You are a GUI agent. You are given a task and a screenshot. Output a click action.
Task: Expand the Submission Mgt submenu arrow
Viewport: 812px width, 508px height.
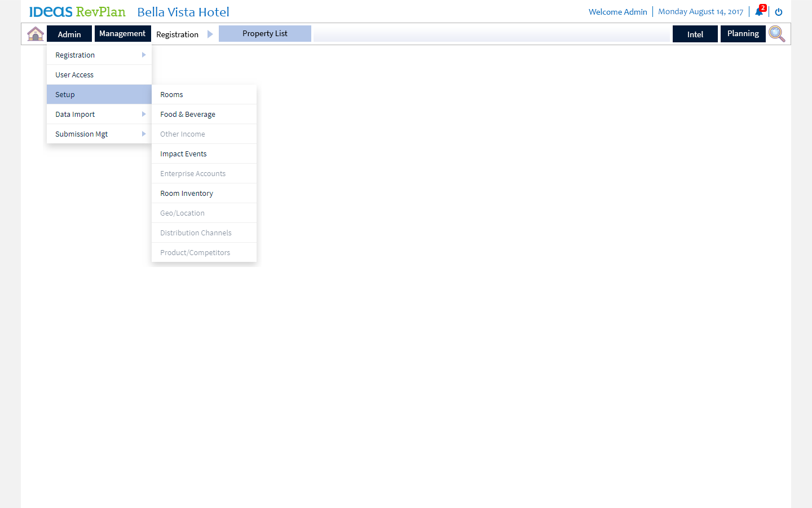coord(144,134)
